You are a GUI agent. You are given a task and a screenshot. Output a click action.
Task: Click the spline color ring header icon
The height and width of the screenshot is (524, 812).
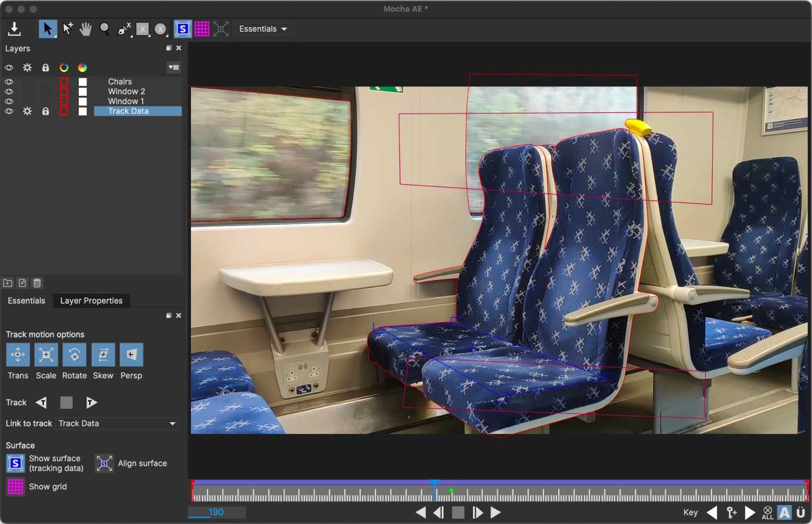pyautogui.click(x=64, y=68)
